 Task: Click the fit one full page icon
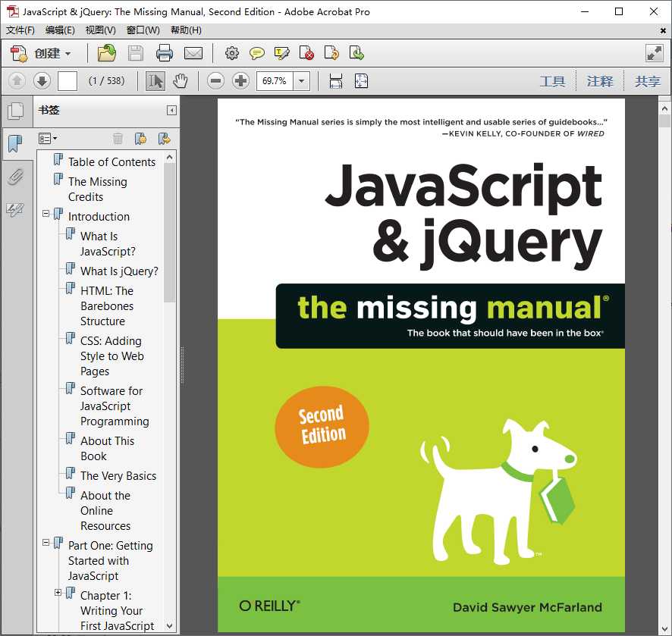361,81
